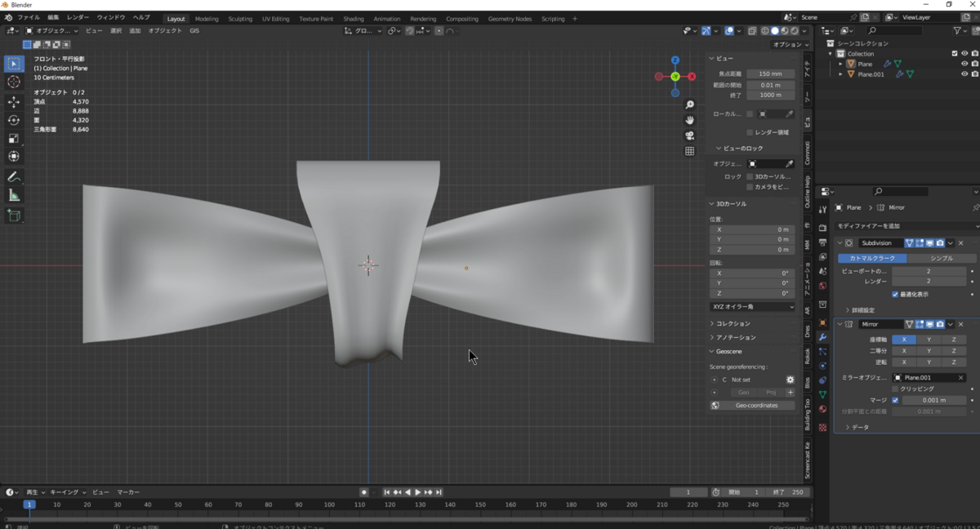The height and width of the screenshot is (529, 980).
Task: Open the Object properties orange square tab
Action: point(822,322)
